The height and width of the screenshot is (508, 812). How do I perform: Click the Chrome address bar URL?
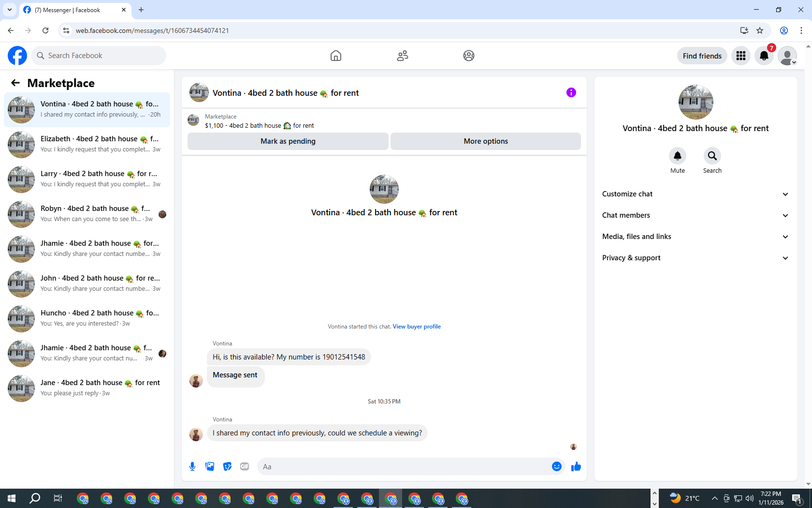(x=152, y=30)
